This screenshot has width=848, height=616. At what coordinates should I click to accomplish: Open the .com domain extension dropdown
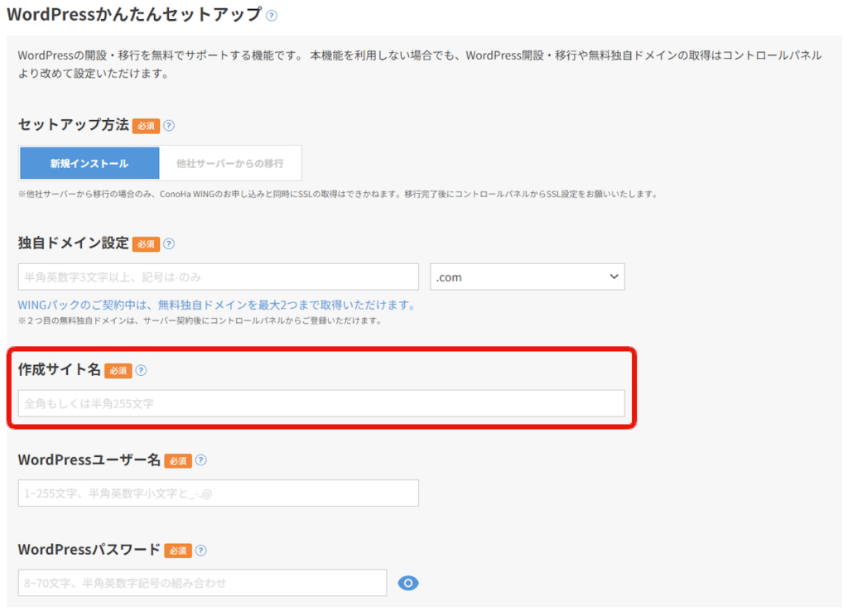(527, 277)
